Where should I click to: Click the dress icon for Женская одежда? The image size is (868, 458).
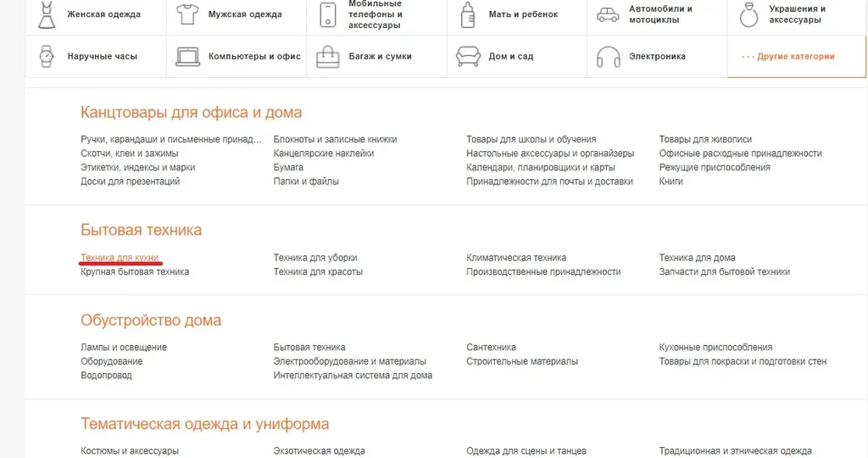click(47, 14)
